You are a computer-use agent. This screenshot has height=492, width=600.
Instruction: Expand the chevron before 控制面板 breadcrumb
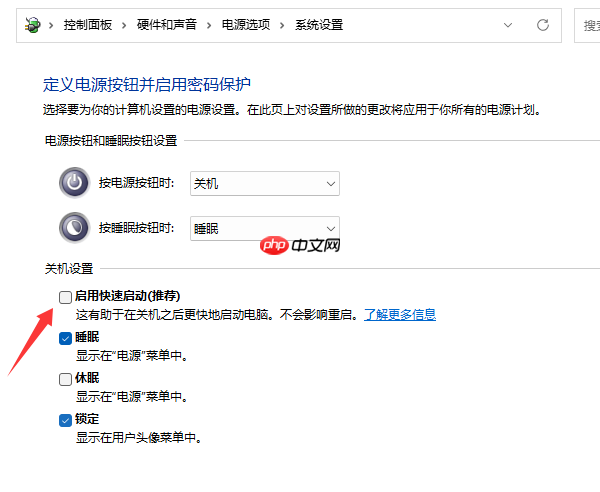[51, 26]
